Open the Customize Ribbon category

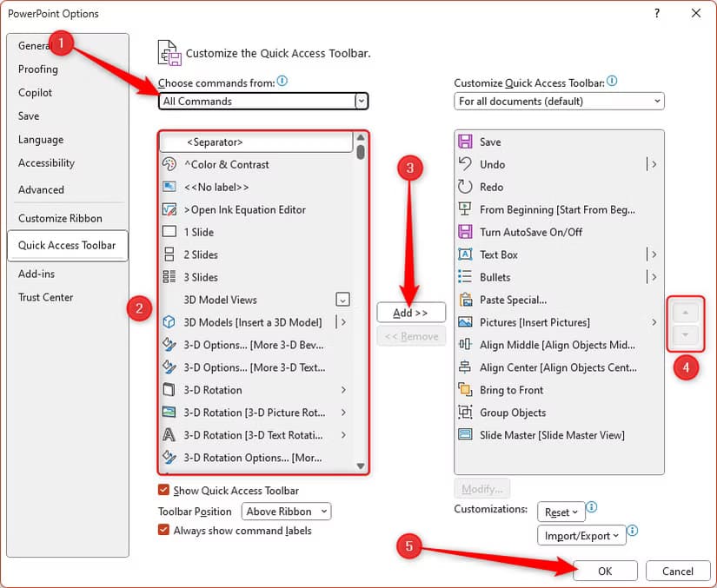point(68,218)
